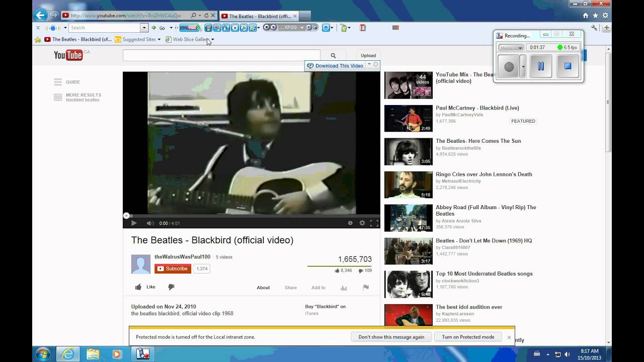Mute the video player volume
The image size is (644, 362).
tap(150, 223)
